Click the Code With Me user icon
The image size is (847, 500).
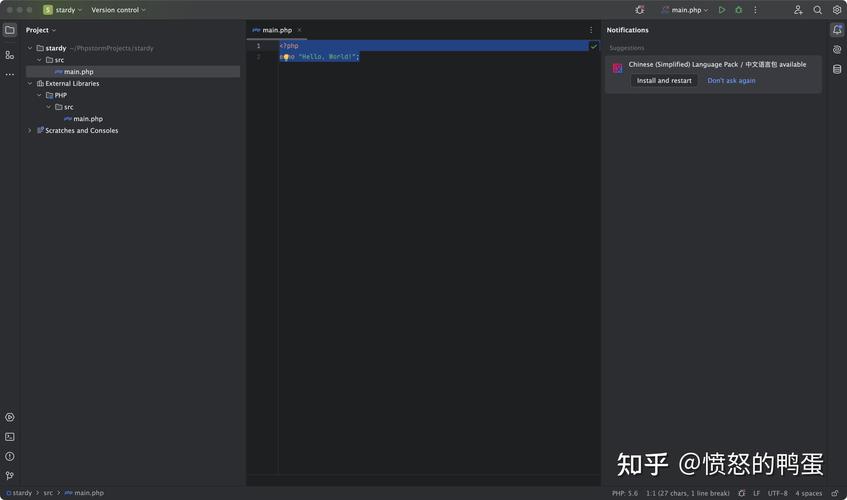(x=798, y=10)
